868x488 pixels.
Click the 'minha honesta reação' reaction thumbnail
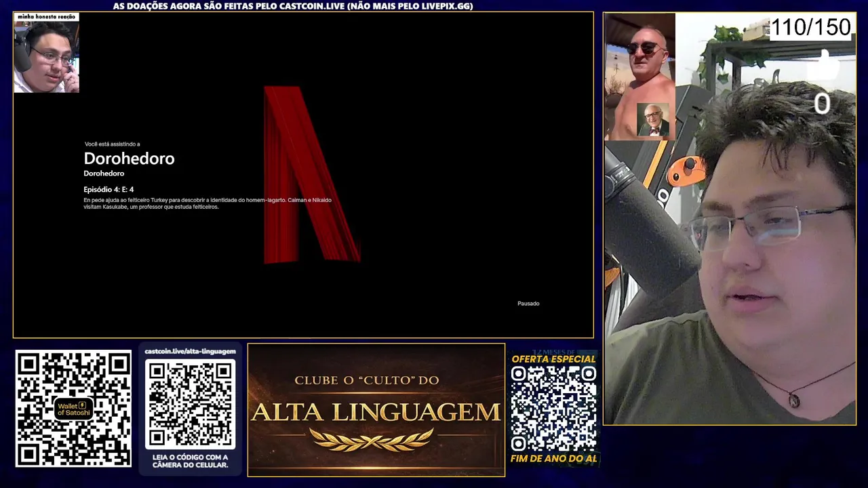[47, 53]
